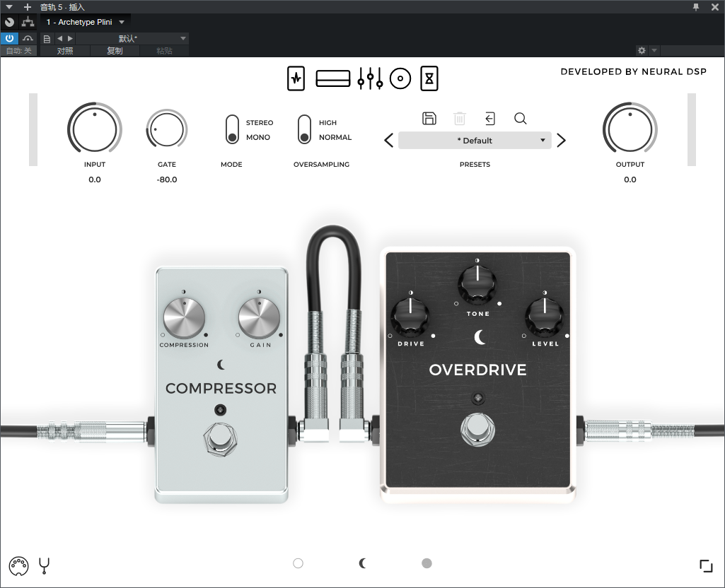Screen dimensions: 725x588
Task: Click the window resize corner icon
Action: pos(706,566)
